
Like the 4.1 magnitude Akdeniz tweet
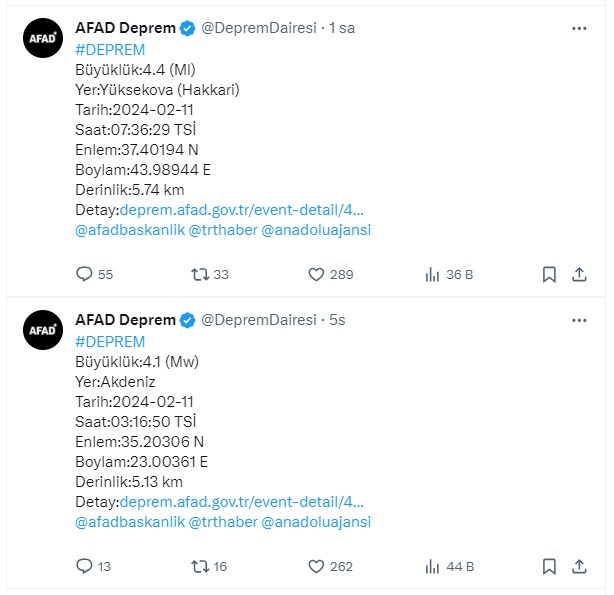(x=330, y=566)
